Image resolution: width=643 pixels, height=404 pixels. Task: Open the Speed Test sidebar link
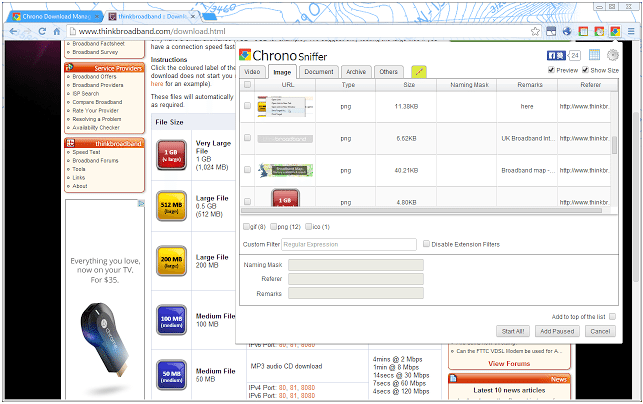tap(87, 152)
